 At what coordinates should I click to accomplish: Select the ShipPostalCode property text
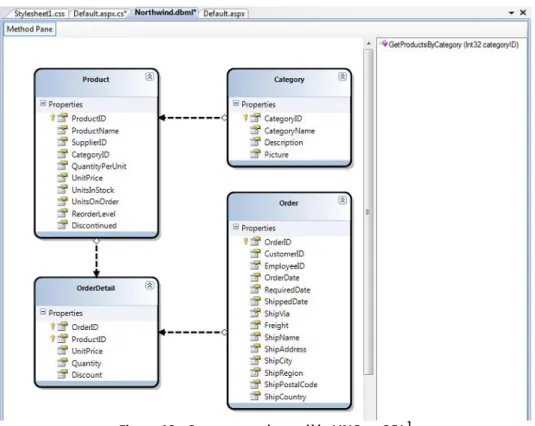click(291, 385)
